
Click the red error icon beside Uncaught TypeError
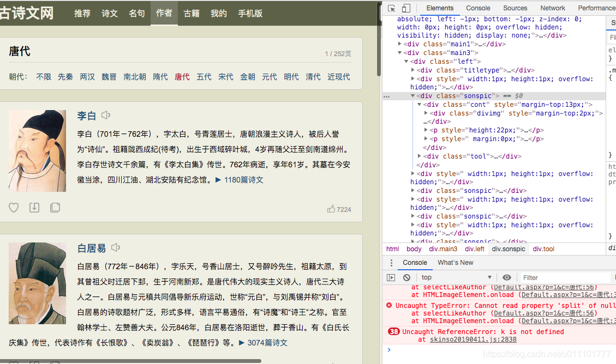(x=389, y=305)
